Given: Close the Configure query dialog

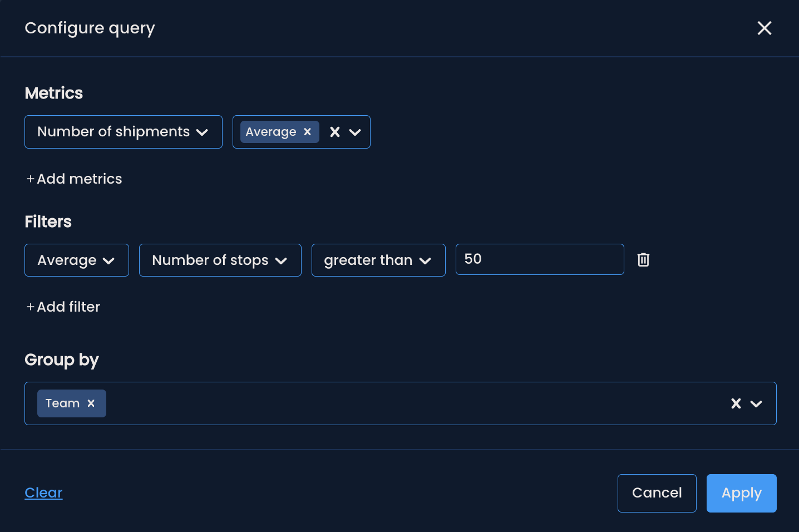Looking at the screenshot, I should [x=764, y=28].
